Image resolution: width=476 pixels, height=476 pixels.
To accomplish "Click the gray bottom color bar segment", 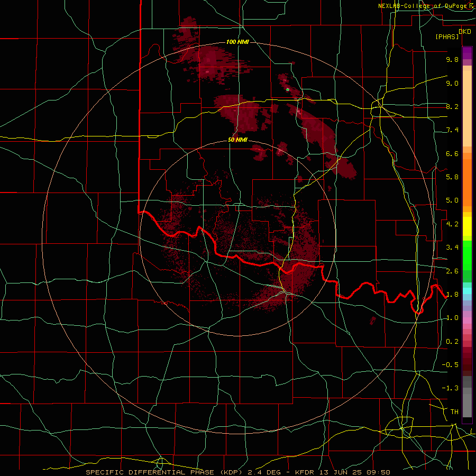I will click(467, 406).
